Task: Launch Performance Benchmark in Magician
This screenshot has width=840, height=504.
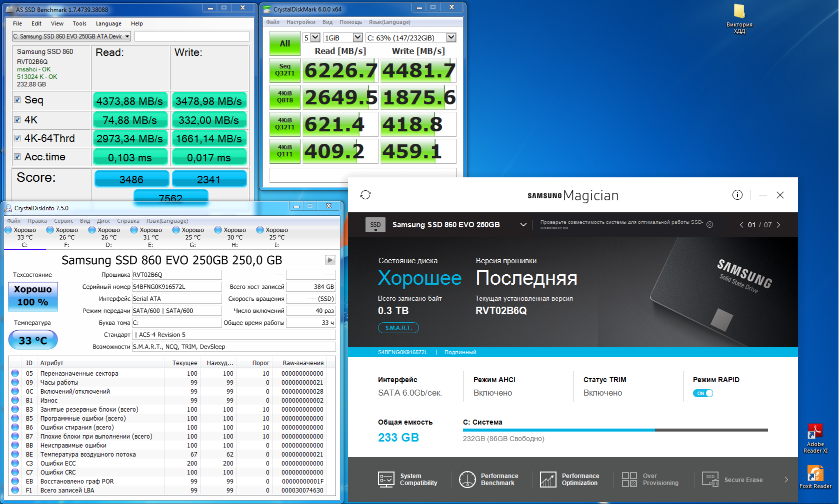Action: (x=488, y=480)
